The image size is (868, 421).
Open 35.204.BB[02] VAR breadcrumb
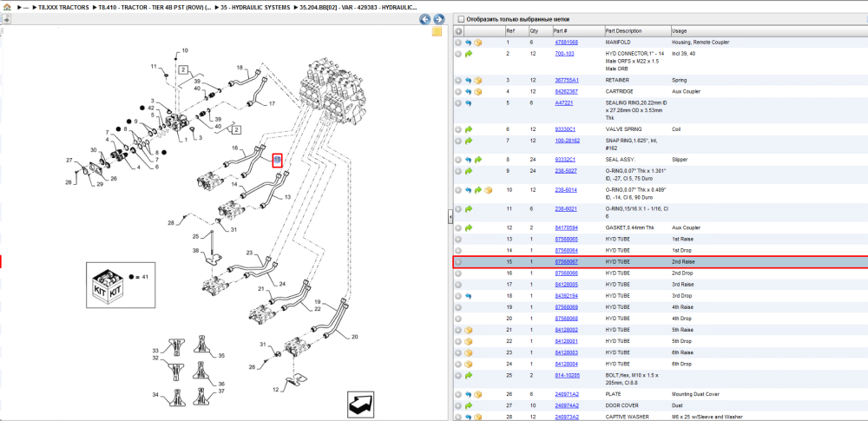click(358, 7)
